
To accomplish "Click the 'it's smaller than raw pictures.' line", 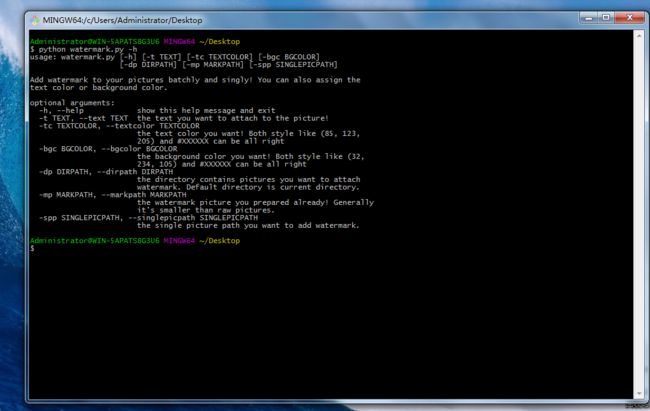I will (206, 210).
